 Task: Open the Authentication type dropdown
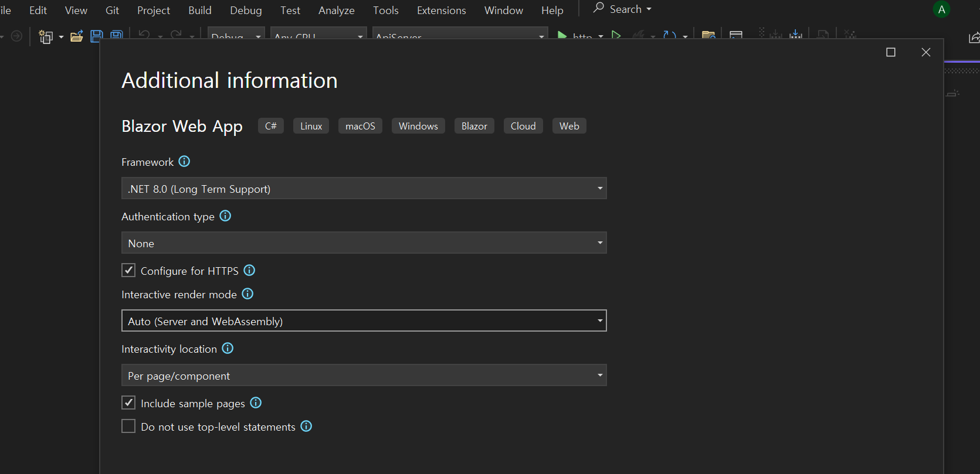click(x=364, y=243)
